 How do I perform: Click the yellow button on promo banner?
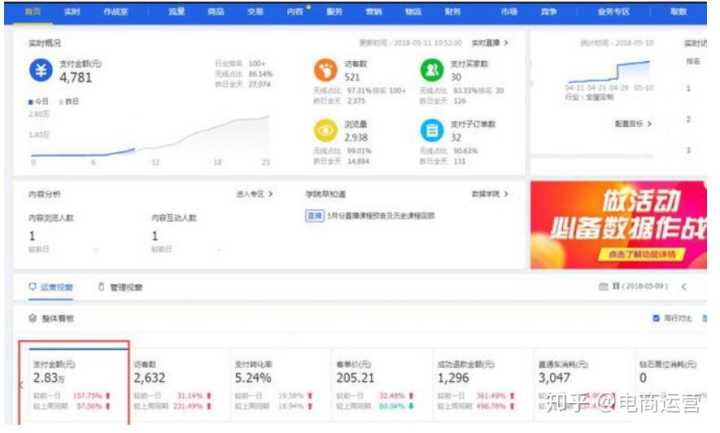pos(641,254)
